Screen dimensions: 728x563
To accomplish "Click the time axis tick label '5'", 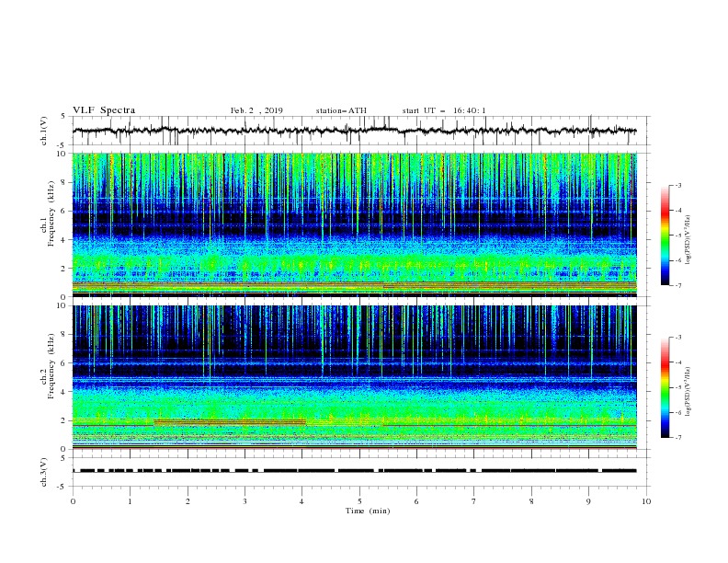I will tap(359, 501).
